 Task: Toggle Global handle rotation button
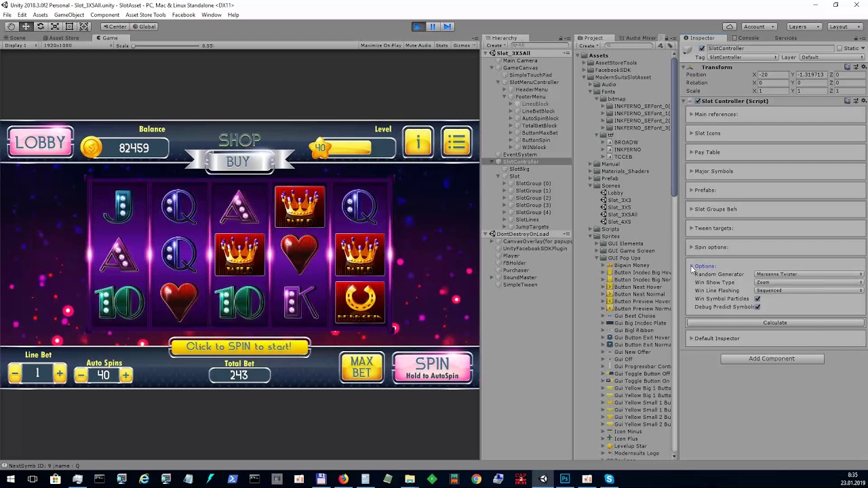(144, 26)
